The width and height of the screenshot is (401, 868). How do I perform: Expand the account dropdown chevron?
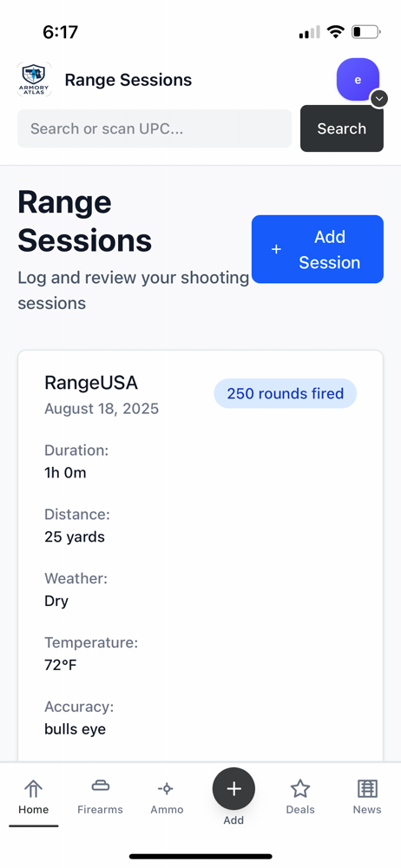click(x=378, y=99)
